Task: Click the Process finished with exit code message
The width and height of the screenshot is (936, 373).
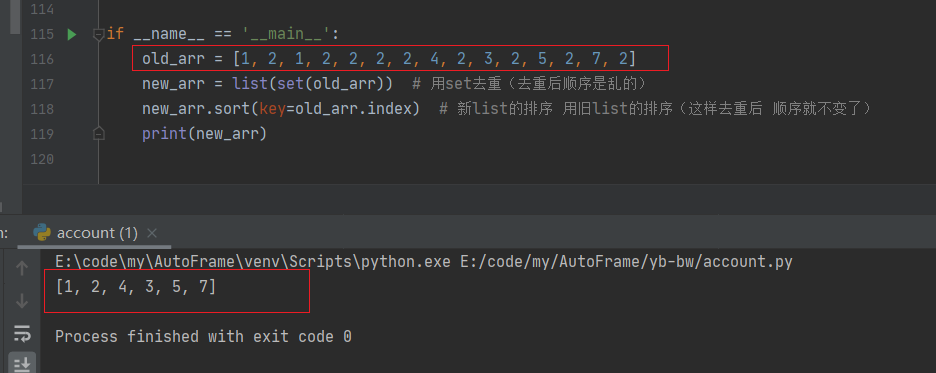Action: pos(203,337)
